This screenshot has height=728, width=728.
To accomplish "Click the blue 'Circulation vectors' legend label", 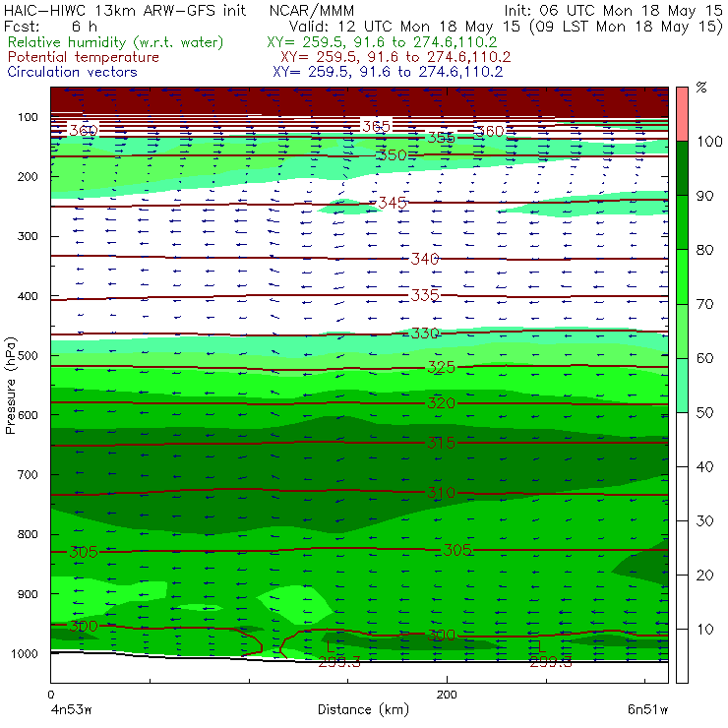I will 72,72.
